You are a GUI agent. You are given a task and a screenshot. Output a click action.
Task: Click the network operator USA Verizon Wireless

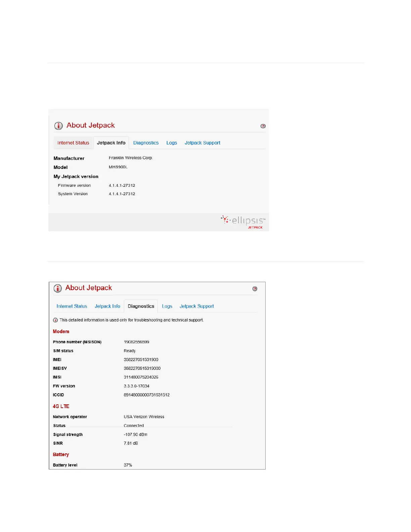[x=144, y=417]
